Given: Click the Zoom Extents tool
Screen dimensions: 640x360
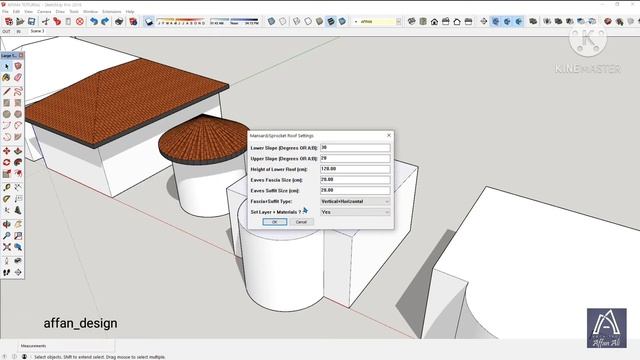Looking at the screenshot, I should click(x=7, y=247).
